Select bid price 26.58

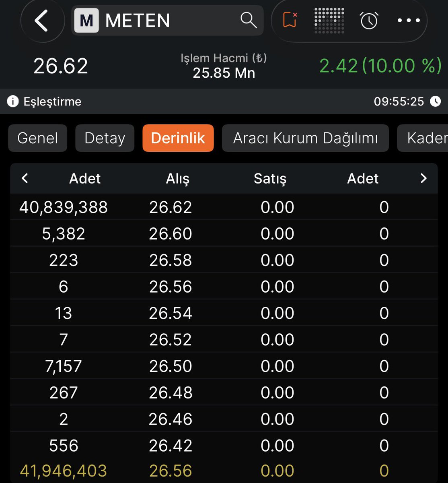(x=171, y=260)
